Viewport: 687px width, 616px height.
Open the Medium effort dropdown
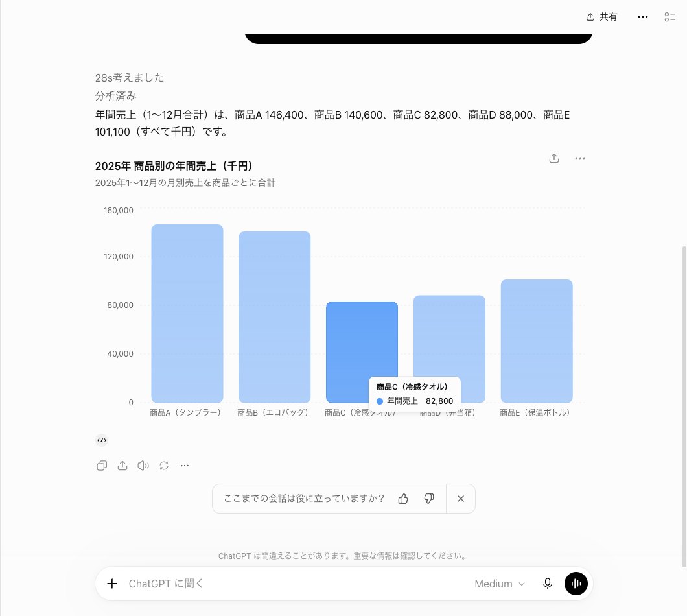point(500,584)
